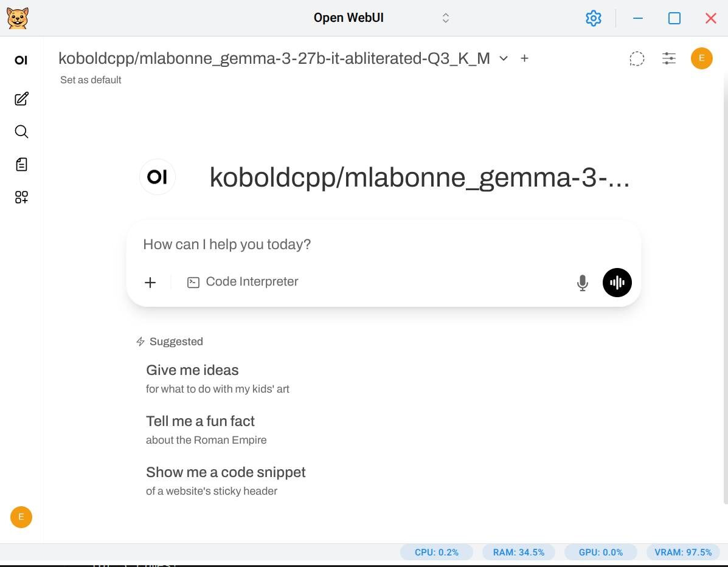Image resolution: width=728 pixels, height=567 pixels.
Task: Activate voice input with the microphone icon
Action: [x=582, y=282]
